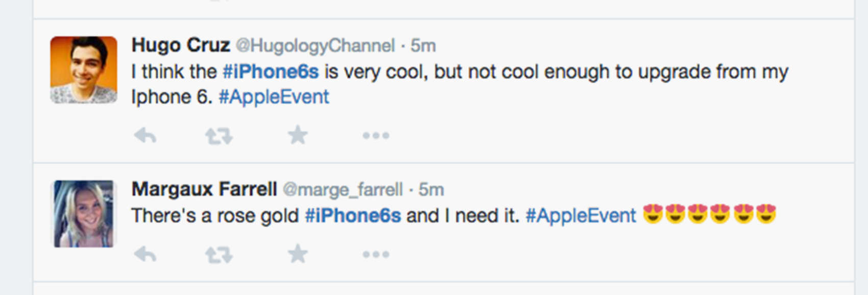Open Margaux Farrell's profile picture
This screenshot has width=868, height=295.
[x=84, y=214]
